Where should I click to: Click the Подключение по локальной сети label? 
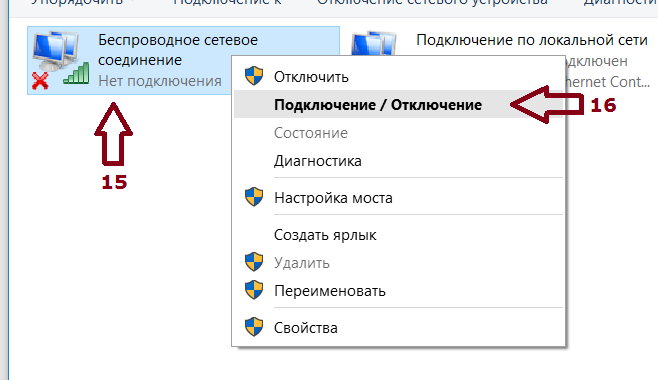coord(532,40)
